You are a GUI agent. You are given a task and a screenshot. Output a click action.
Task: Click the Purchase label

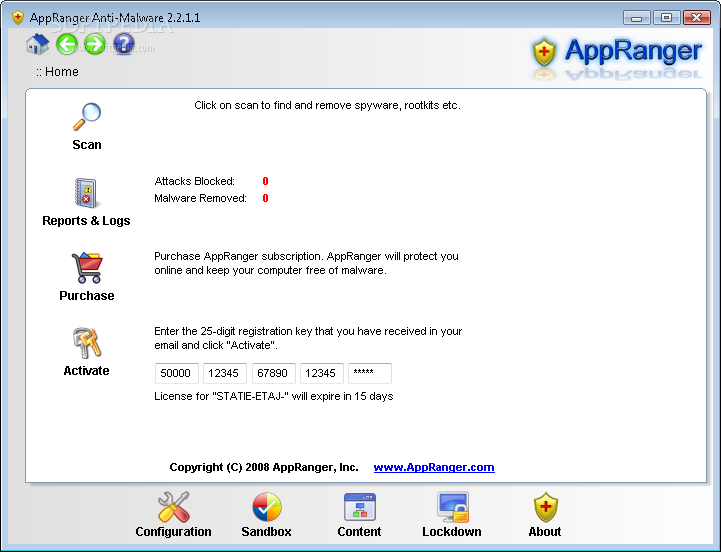tap(87, 296)
